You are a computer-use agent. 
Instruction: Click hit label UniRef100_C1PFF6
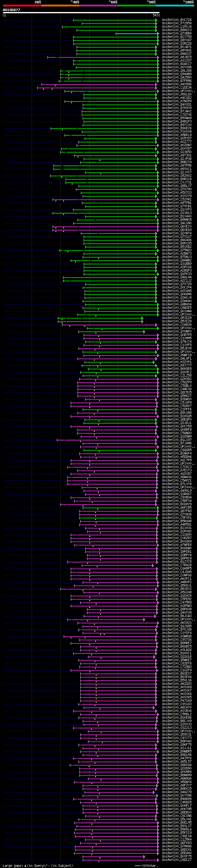tap(177, 410)
